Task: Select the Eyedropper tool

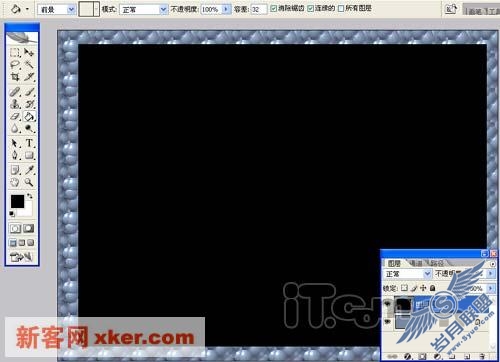Action: (x=29, y=170)
